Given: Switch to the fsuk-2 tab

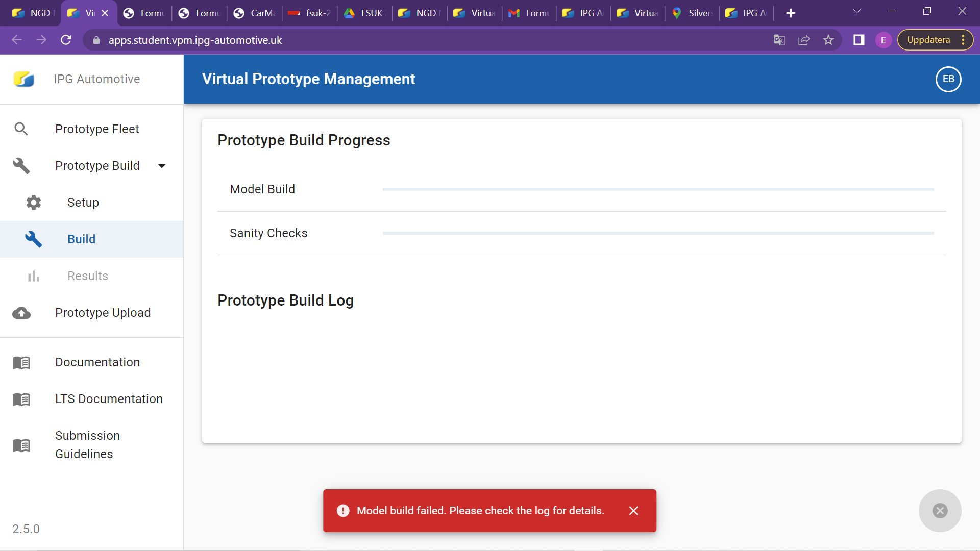Looking at the screenshot, I should click(310, 13).
